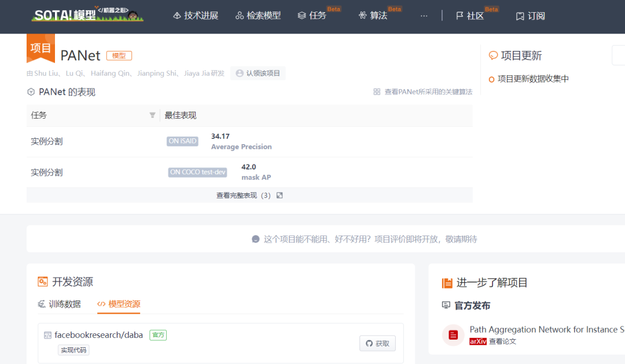
Task: Click the 官方 badge next to the repository
Action: coord(157,334)
